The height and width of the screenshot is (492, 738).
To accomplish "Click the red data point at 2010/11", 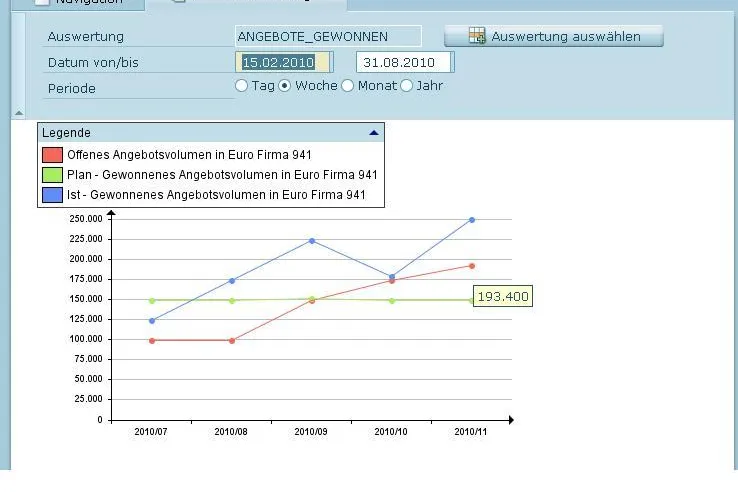I will tap(472, 266).
